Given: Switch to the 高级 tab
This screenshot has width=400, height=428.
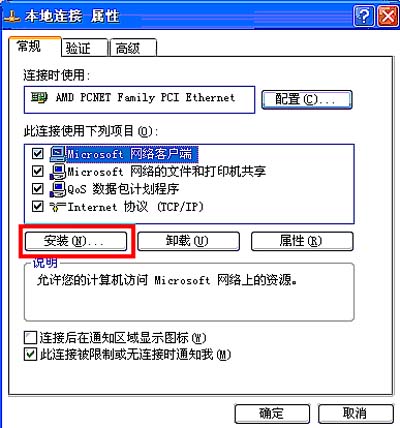Looking at the screenshot, I should tap(133, 48).
